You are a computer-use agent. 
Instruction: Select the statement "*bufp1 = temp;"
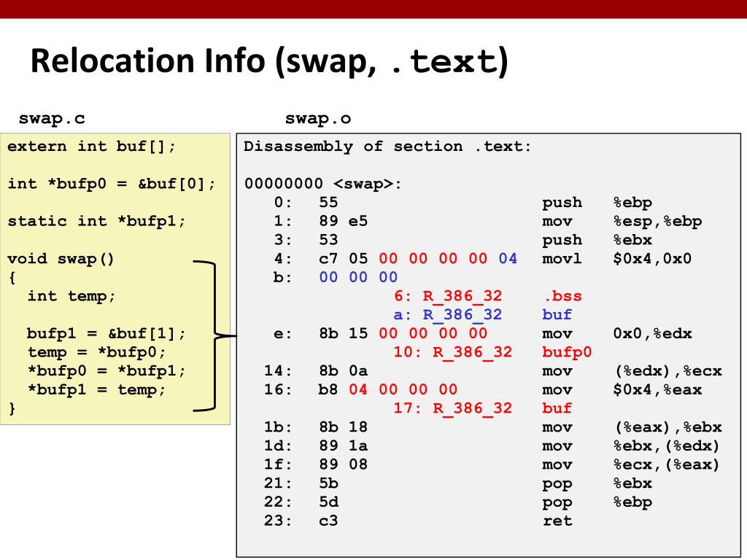click(96, 389)
